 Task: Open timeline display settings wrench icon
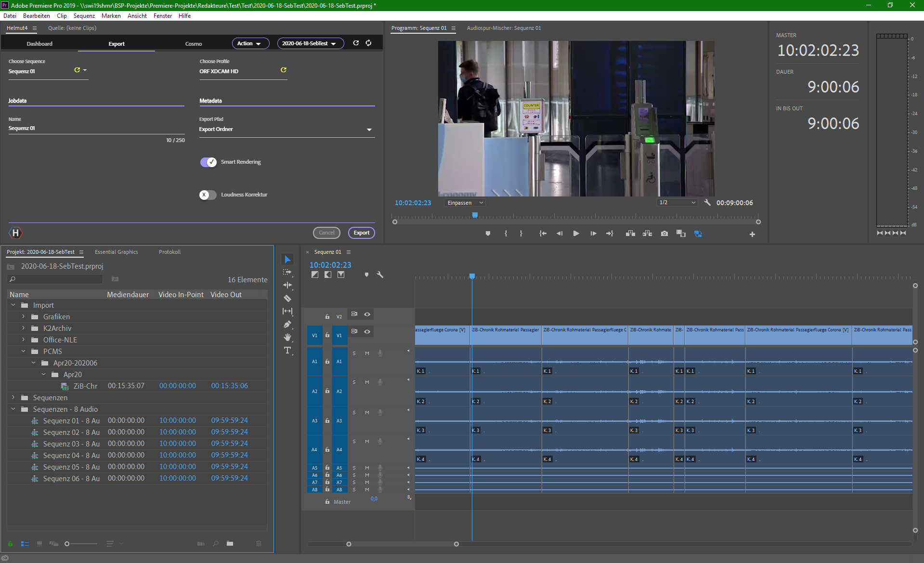[380, 275]
